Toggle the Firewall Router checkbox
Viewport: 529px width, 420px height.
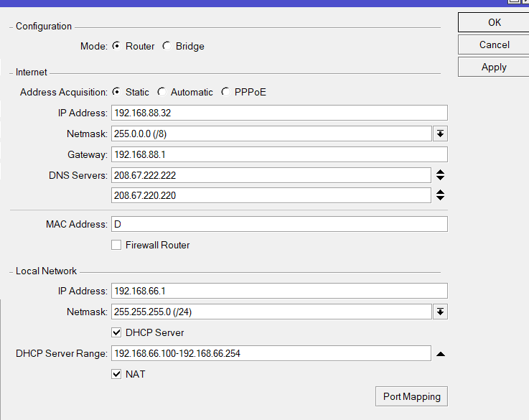tap(116, 245)
